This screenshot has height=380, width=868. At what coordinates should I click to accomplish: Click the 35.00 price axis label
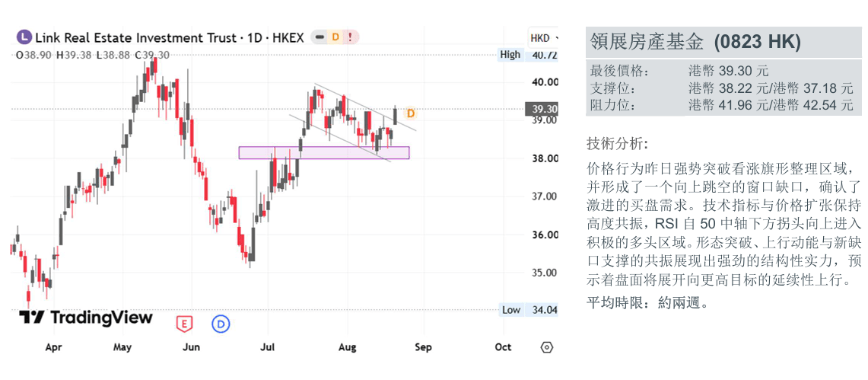coord(545,273)
